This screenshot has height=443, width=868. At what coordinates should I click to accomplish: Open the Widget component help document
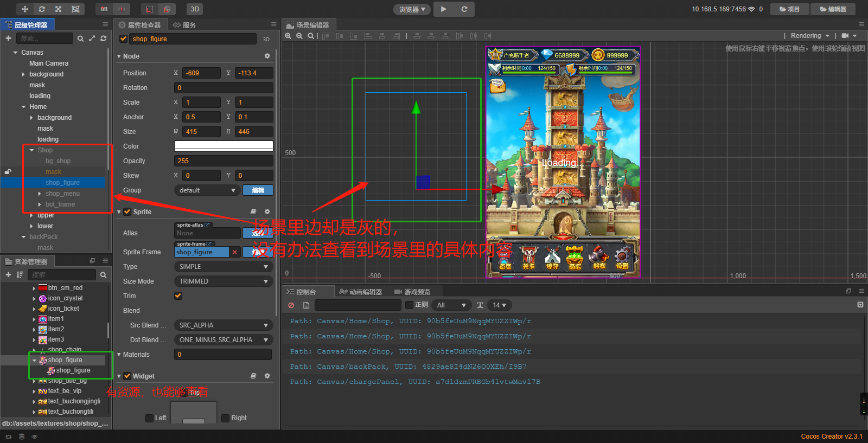tap(253, 376)
